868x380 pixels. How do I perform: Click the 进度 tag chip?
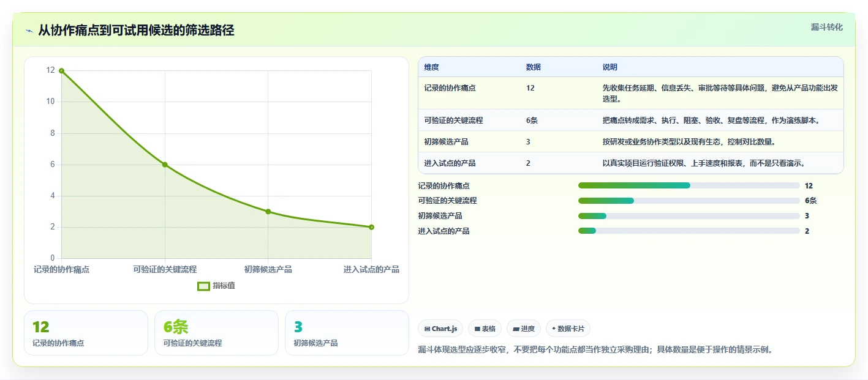click(x=524, y=329)
